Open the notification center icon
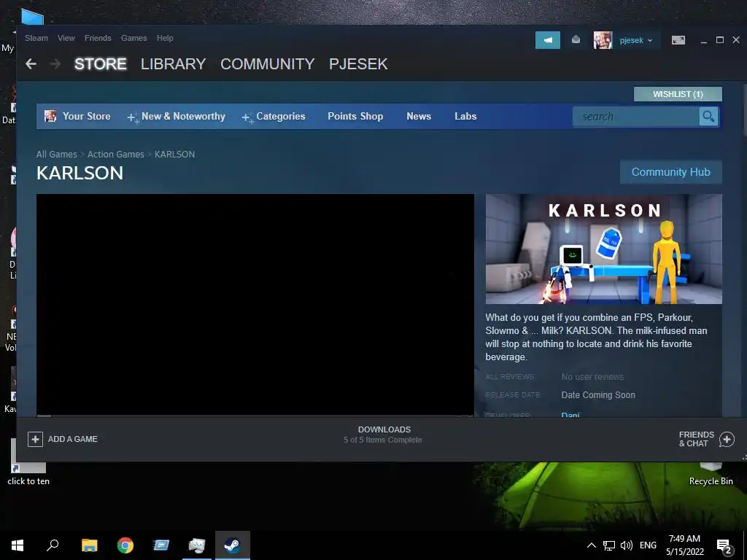 click(724, 546)
